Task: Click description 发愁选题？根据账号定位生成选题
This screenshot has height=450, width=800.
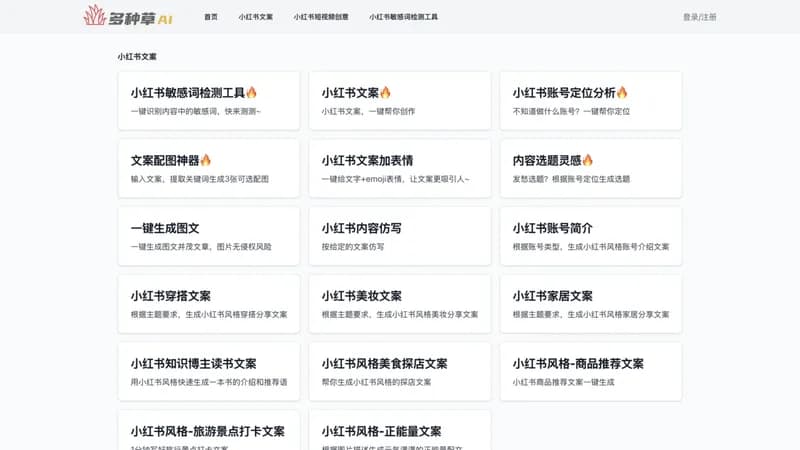Action: (x=571, y=179)
